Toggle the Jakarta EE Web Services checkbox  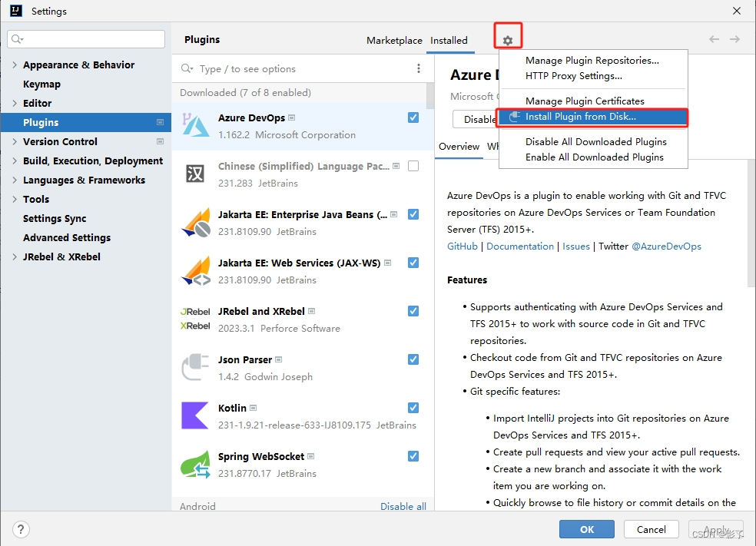click(413, 263)
